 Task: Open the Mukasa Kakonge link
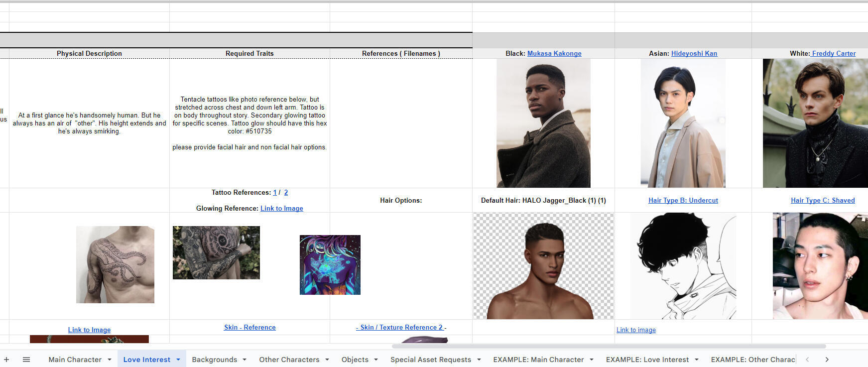click(554, 53)
